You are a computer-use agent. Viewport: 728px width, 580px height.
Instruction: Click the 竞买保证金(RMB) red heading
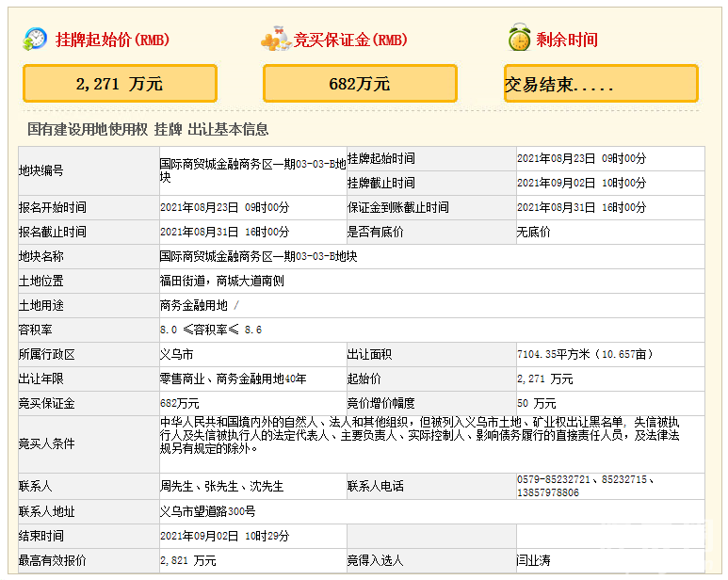click(x=349, y=40)
